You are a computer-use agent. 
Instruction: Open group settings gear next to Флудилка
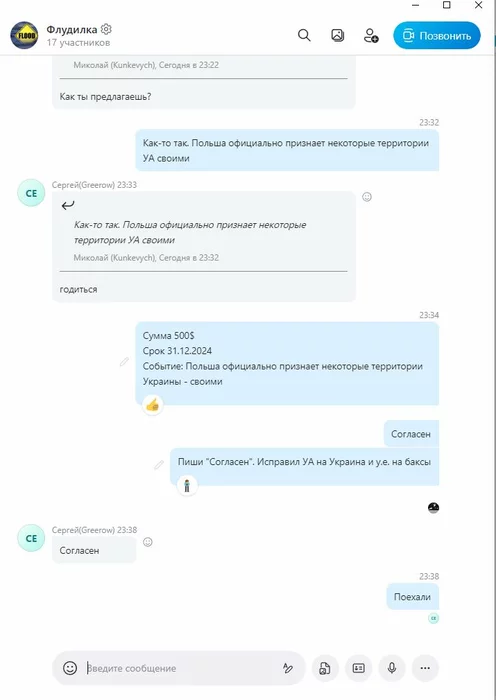point(106,29)
